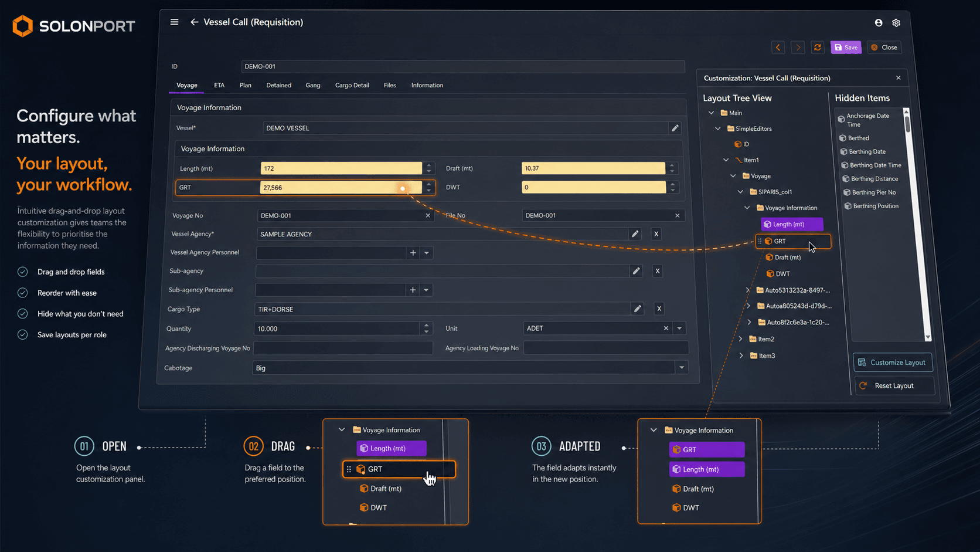Edit Vessel Agency with pencil icon
This screenshot has width=980, height=552.
click(x=635, y=234)
